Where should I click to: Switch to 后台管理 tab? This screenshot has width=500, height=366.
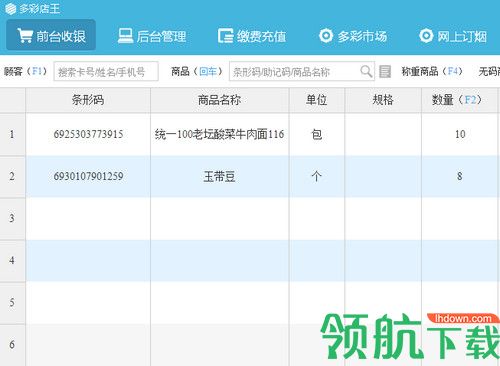152,36
